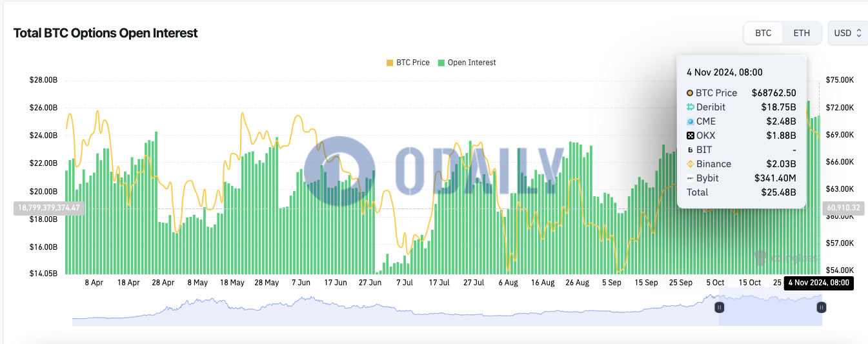Click the 28 May x-axis date label
Viewport: 868px width, 344px height.
click(267, 283)
